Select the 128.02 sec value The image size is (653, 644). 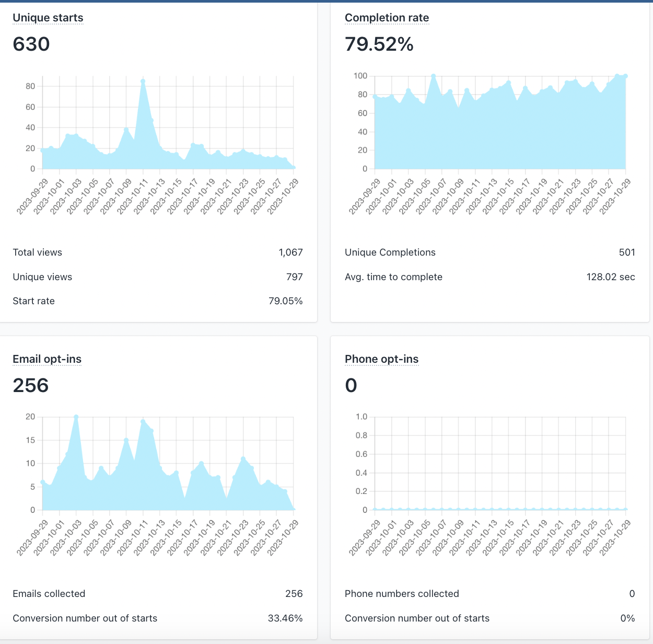(x=611, y=277)
